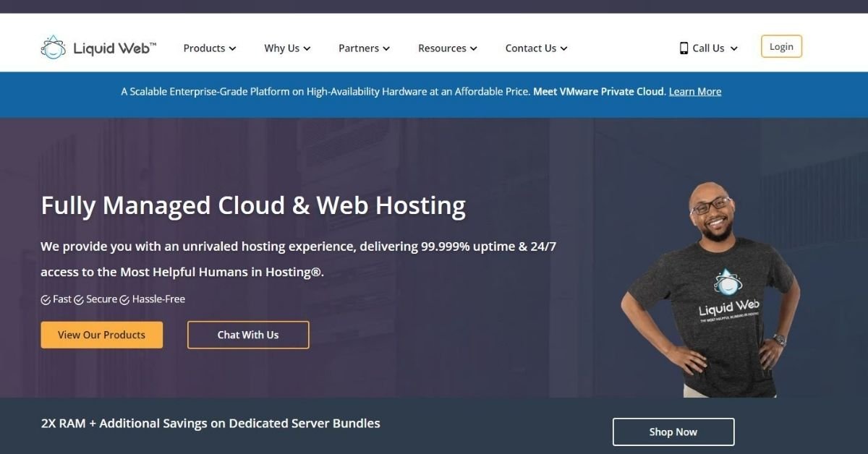This screenshot has width=868, height=454.
Task: Follow the Learn More link
Action: [695, 92]
